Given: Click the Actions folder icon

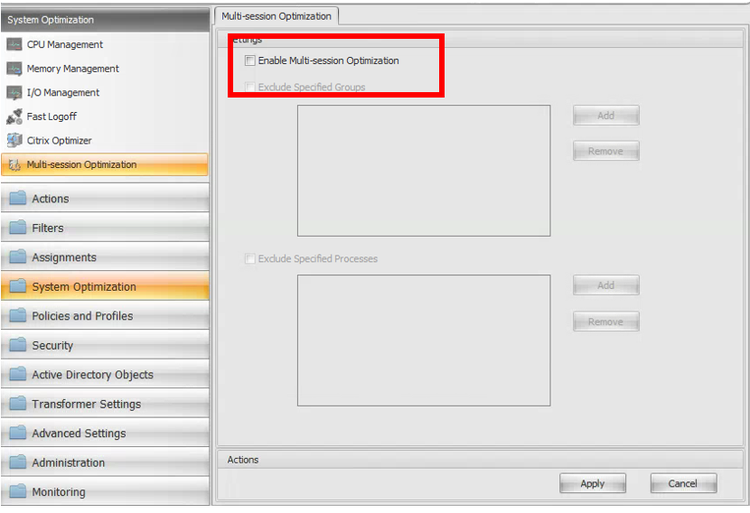Looking at the screenshot, I should tap(18, 198).
